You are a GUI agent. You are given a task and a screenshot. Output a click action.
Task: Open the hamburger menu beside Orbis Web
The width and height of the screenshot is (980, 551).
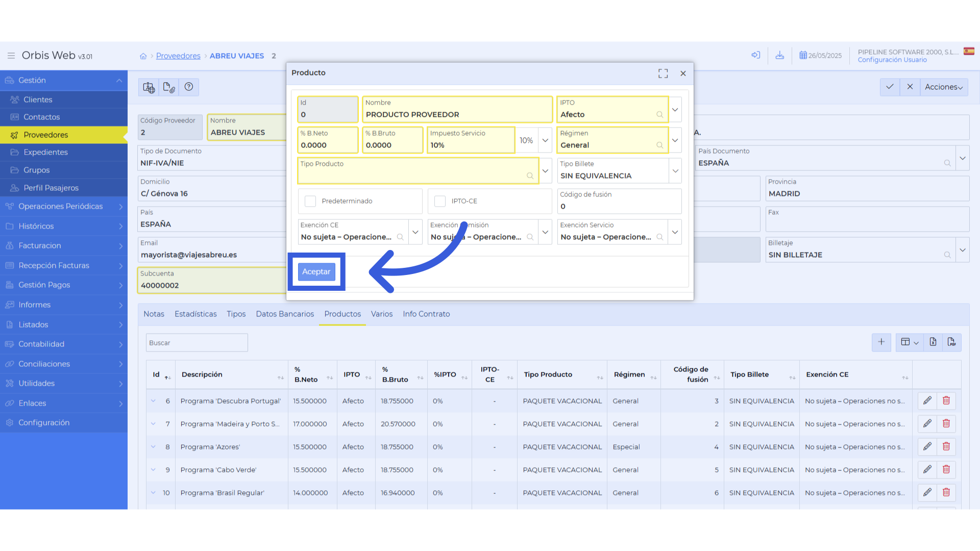pyautogui.click(x=11, y=56)
